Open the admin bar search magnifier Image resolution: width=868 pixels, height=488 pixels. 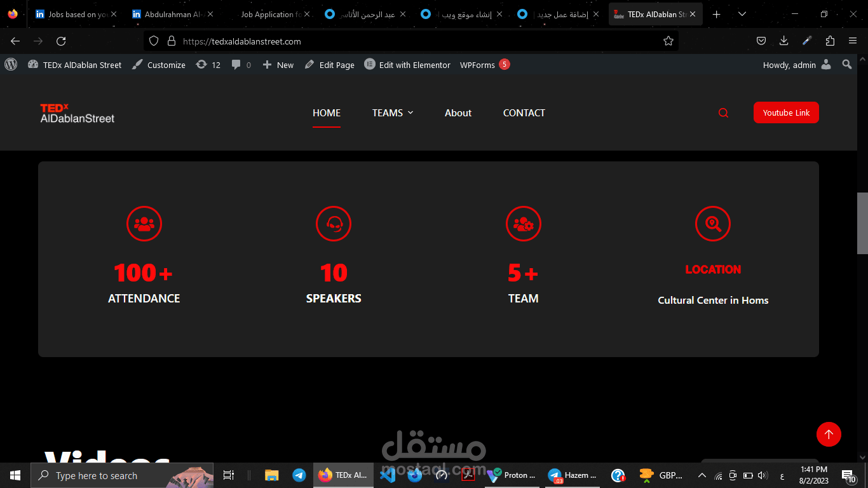pos(846,65)
